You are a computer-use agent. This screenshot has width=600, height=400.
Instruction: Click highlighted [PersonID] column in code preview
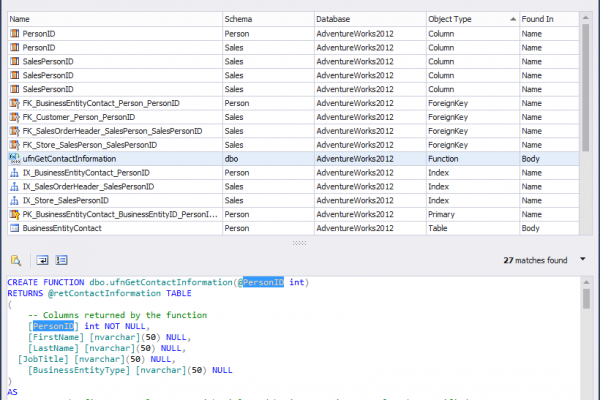coord(53,326)
